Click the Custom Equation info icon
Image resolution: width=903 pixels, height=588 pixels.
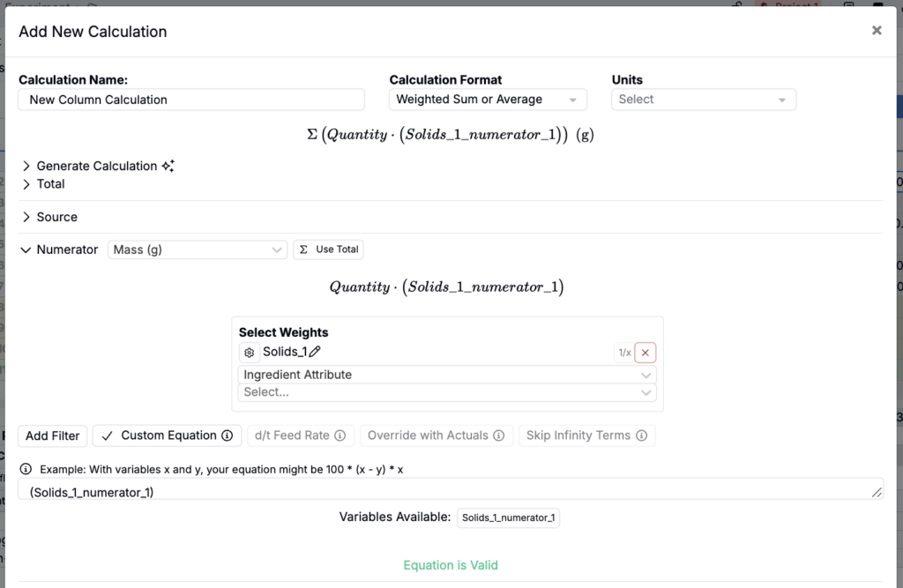[x=227, y=435]
